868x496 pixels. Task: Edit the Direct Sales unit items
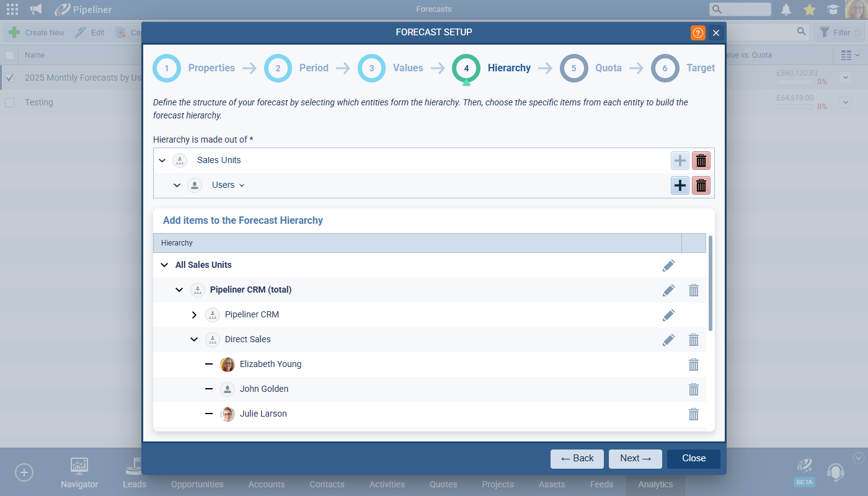click(x=668, y=340)
